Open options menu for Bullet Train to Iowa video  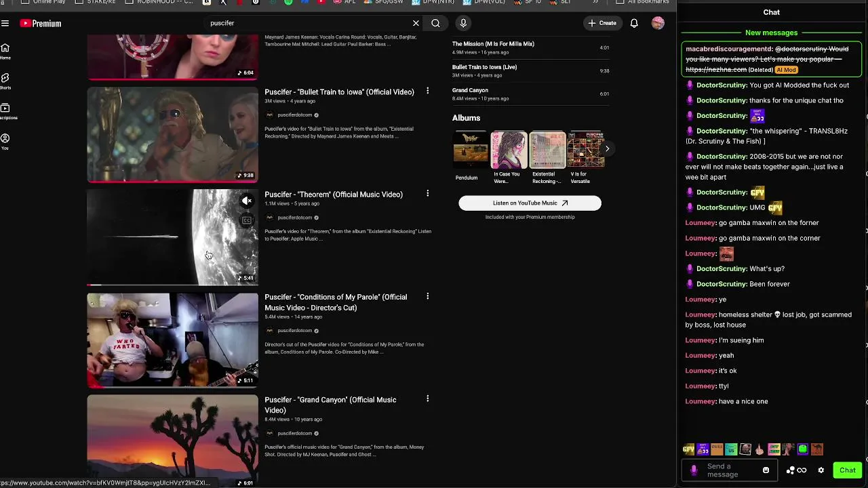(427, 91)
